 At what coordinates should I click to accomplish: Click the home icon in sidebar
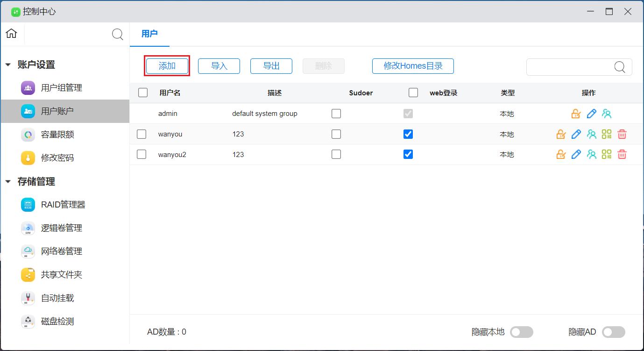tap(12, 34)
